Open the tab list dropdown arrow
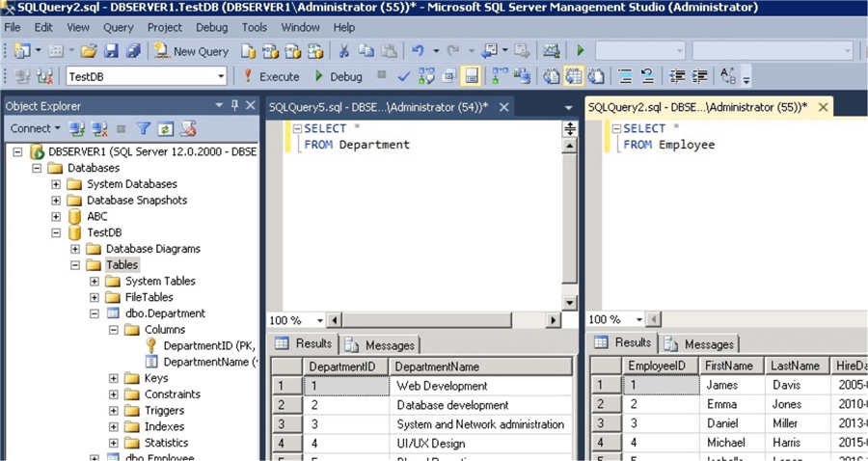 click(x=568, y=108)
